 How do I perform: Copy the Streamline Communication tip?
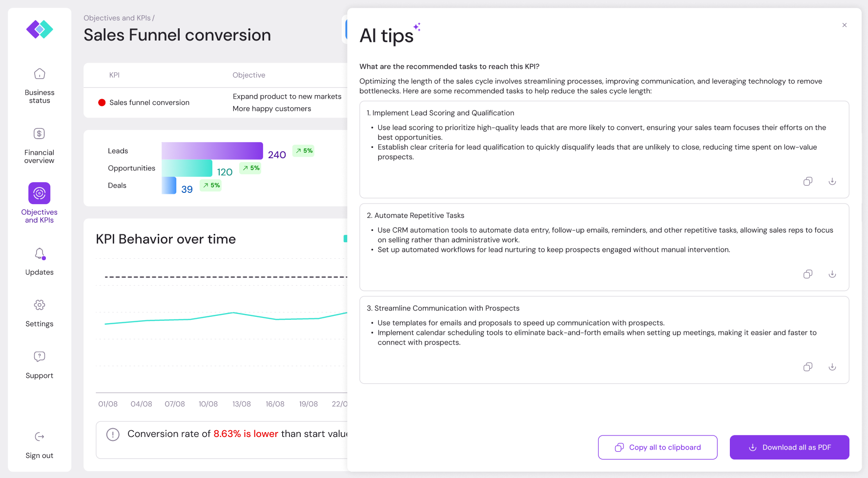point(808,367)
